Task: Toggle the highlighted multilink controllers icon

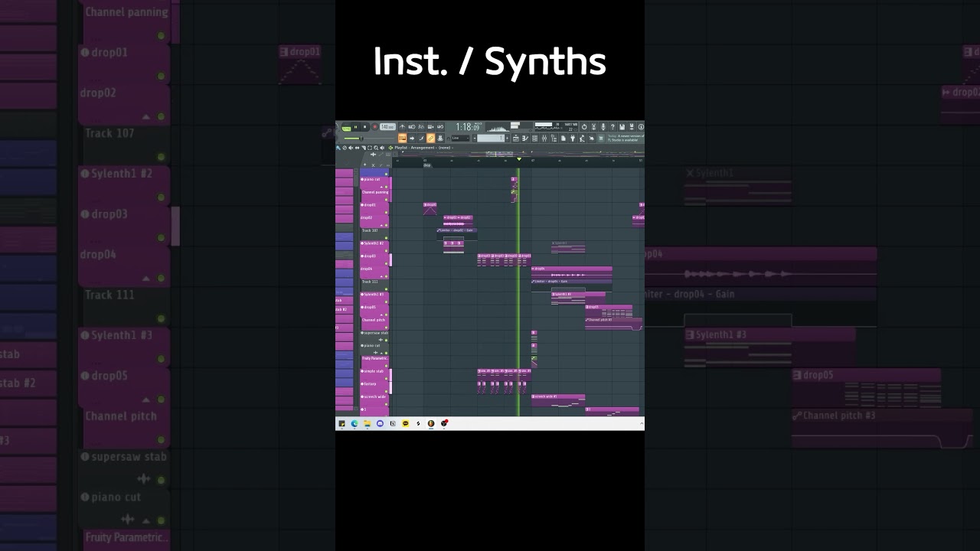Action: (x=431, y=138)
